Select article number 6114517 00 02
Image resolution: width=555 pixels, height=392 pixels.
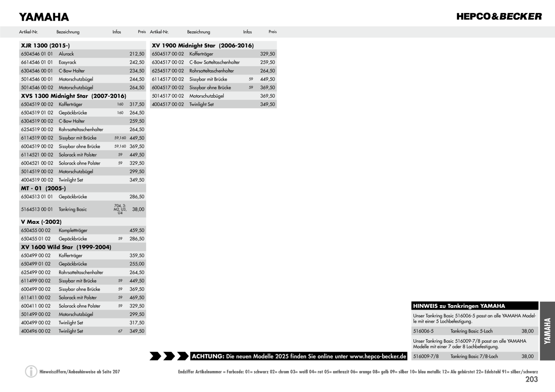coord(168,79)
